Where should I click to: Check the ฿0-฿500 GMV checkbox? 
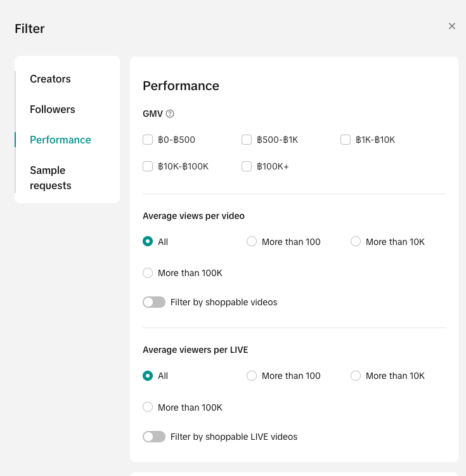pos(148,140)
